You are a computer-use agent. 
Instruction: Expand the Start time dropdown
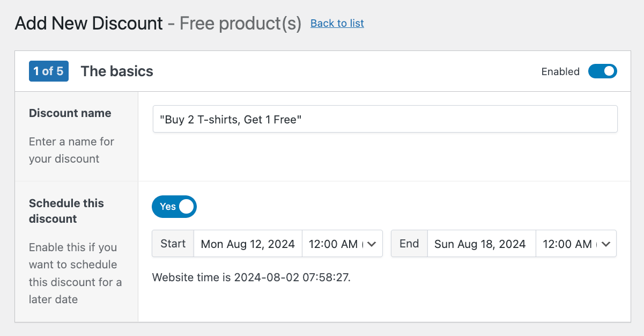point(343,244)
